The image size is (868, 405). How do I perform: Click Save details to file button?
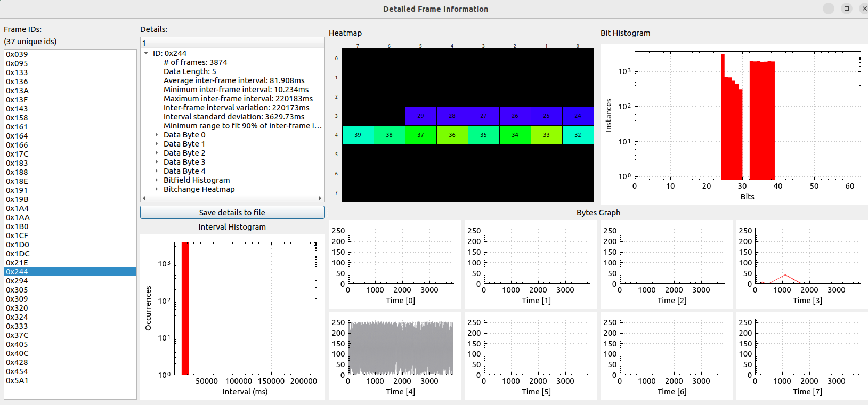tap(232, 212)
